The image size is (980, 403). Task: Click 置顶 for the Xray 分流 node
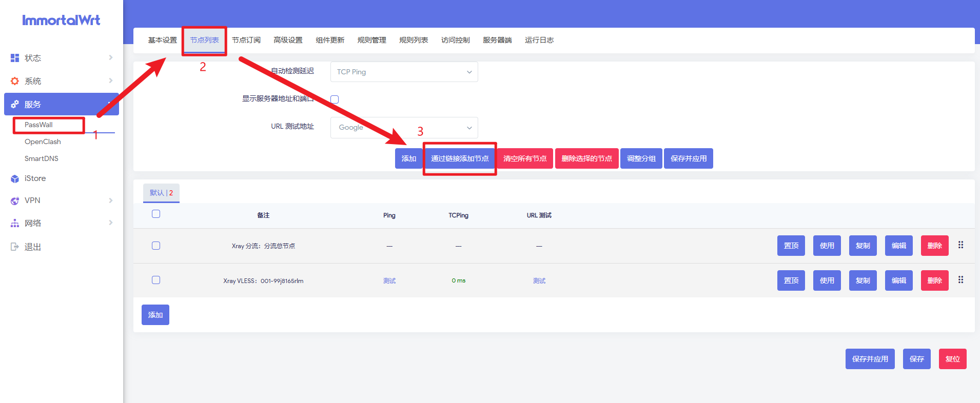791,246
